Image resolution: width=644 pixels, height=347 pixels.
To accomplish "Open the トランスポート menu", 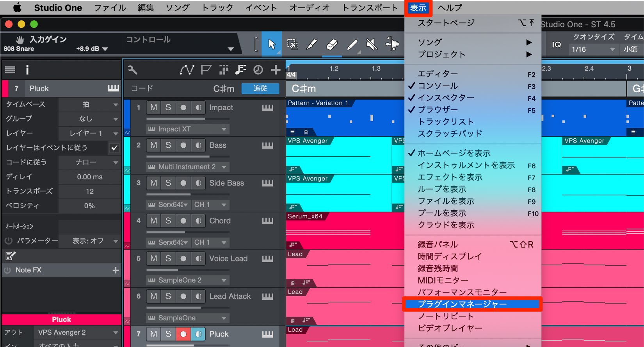I will tap(370, 7).
